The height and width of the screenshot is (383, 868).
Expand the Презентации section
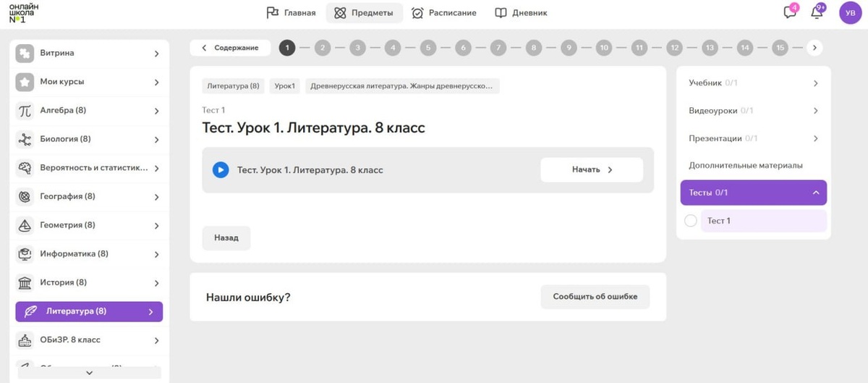754,138
